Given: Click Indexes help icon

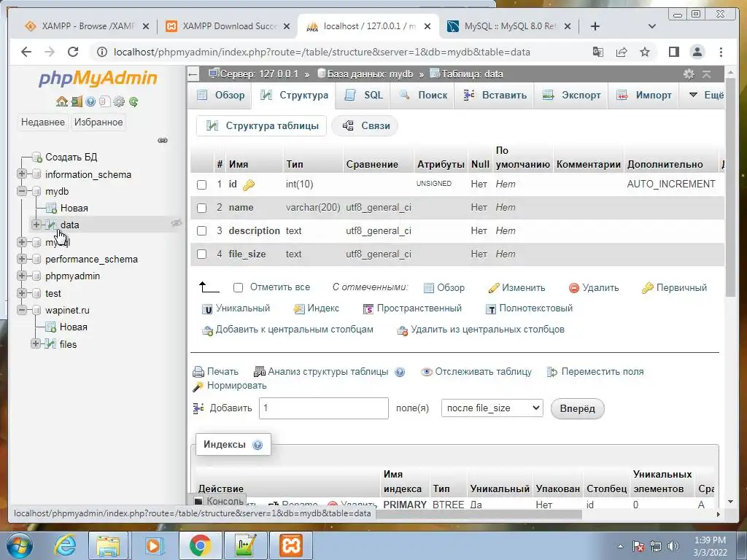Looking at the screenshot, I should pos(258,445).
